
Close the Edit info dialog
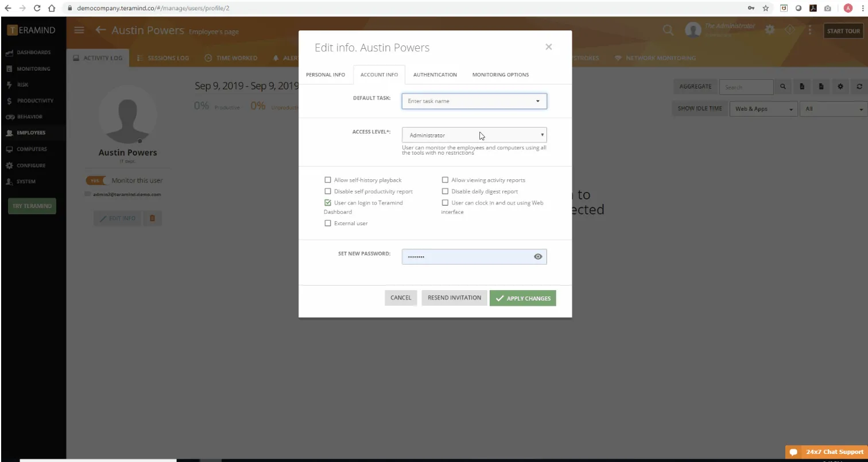tap(549, 47)
